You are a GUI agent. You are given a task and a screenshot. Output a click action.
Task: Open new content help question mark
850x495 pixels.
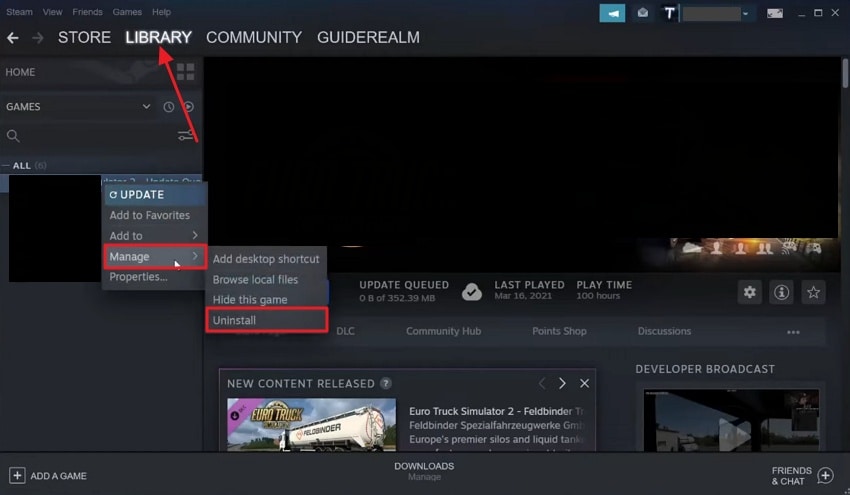[x=385, y=383]
